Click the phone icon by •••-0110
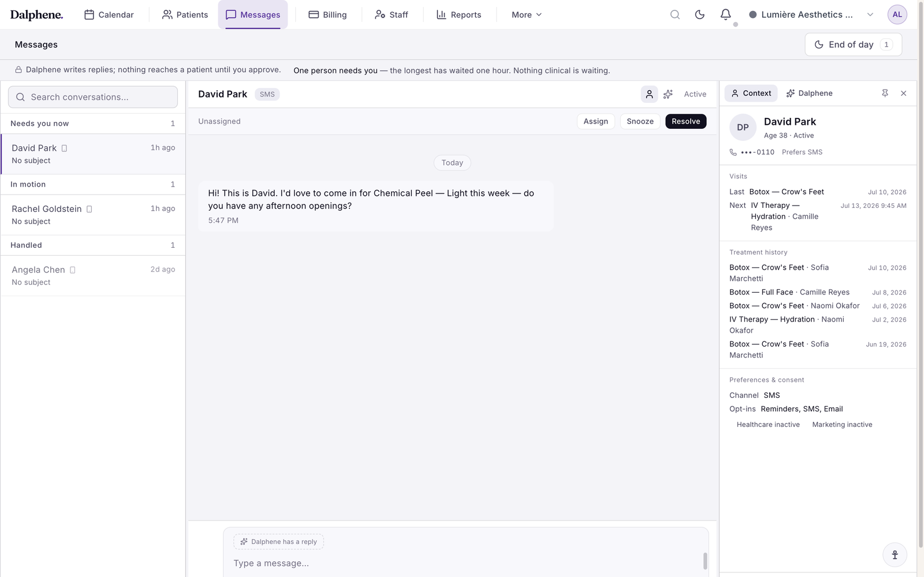 click(x=733, y=152)
